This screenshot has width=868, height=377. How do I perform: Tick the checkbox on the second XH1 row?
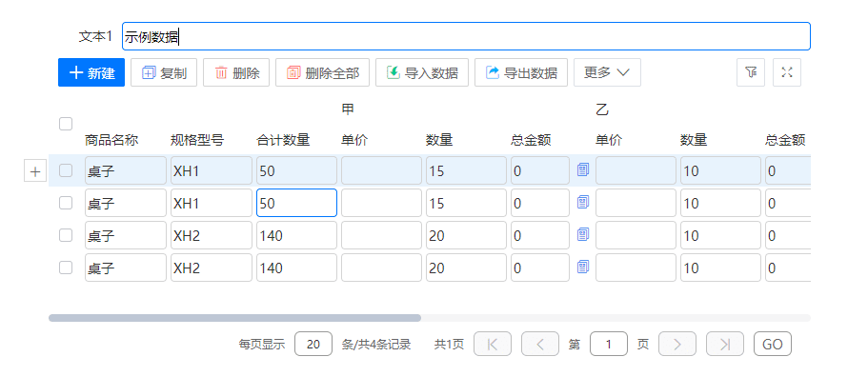click(66, 203)
